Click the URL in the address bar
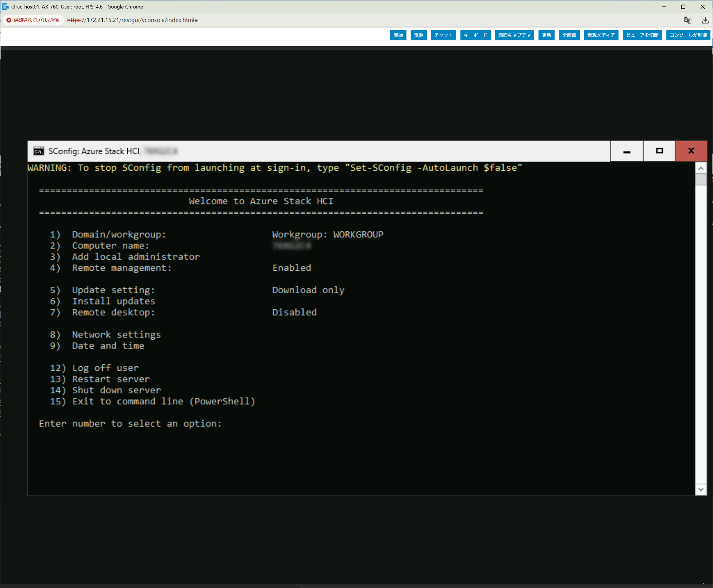 point(132,20)
